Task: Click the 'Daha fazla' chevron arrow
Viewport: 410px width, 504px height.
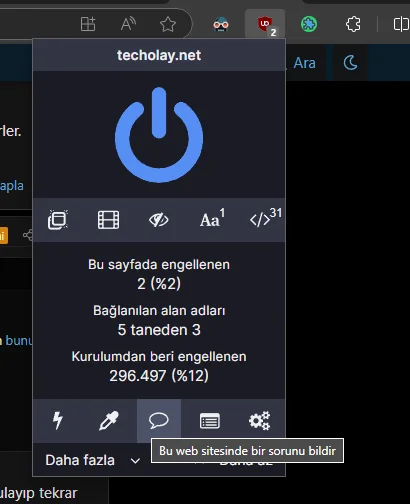Action: click(x=135, y=461)
